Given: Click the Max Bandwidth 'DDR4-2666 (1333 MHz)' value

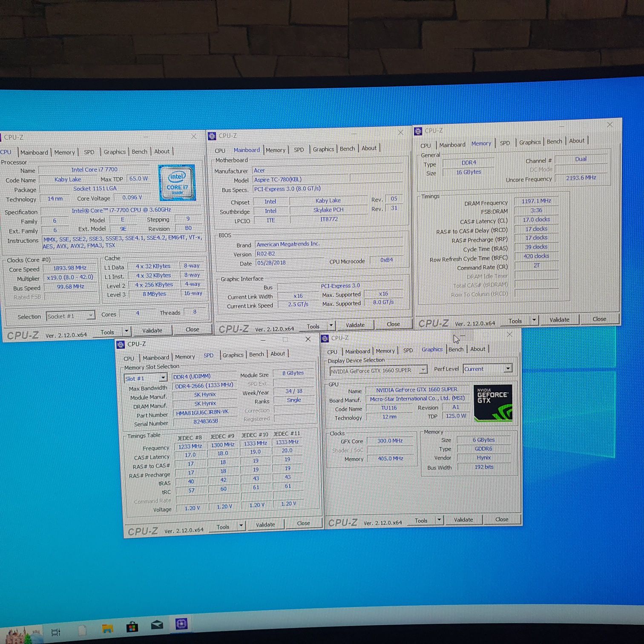Looking at the screenshot, I should [204, 385].
